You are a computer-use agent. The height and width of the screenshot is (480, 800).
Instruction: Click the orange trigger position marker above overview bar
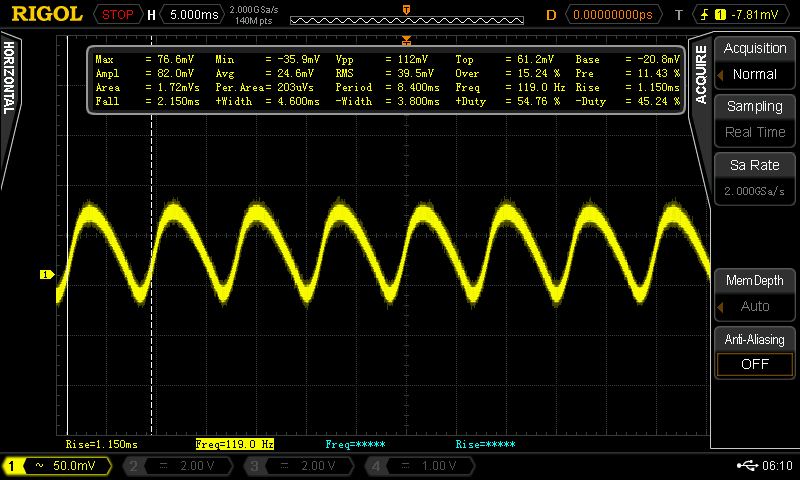[x=406, y=10]
